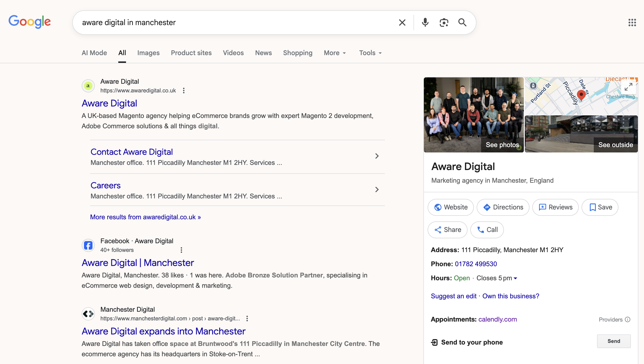Click Aware Digital site favicon
Screen dimensions: 644x364
pos(88,86)
